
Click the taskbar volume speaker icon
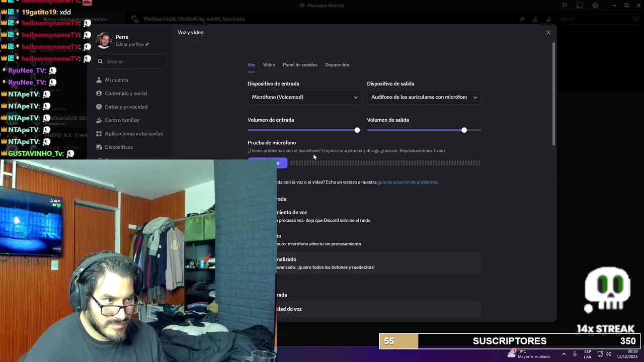[608, 354]
